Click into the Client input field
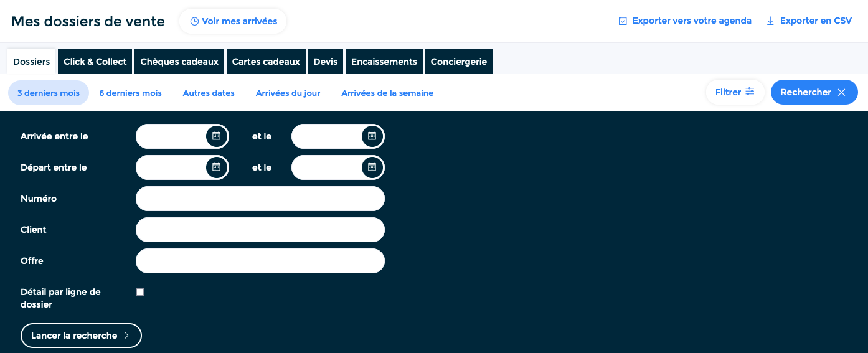 click(260, 230)
